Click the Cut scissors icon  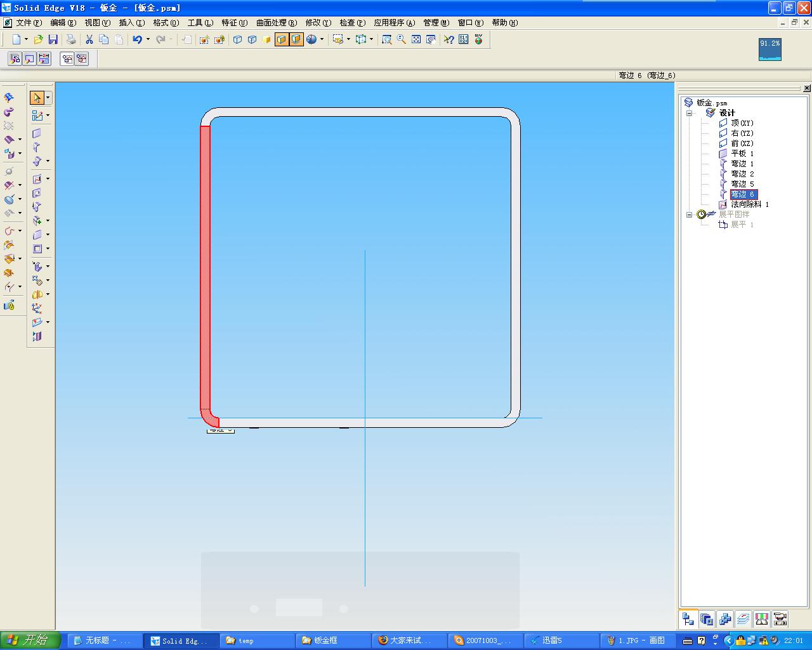[89, 39]
